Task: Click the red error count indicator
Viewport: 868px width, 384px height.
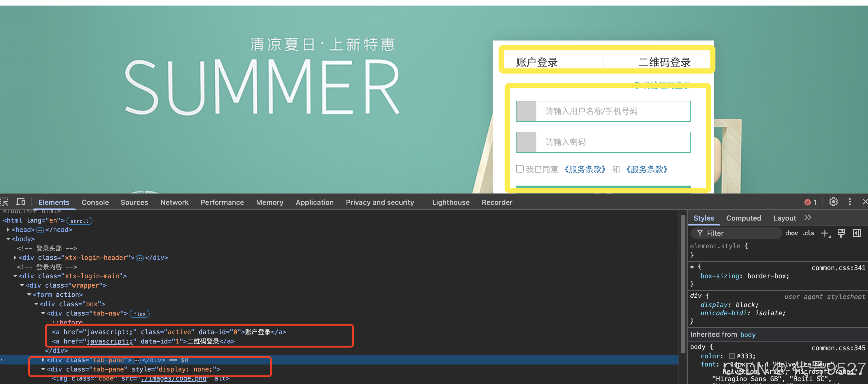Action: [810, 202]
